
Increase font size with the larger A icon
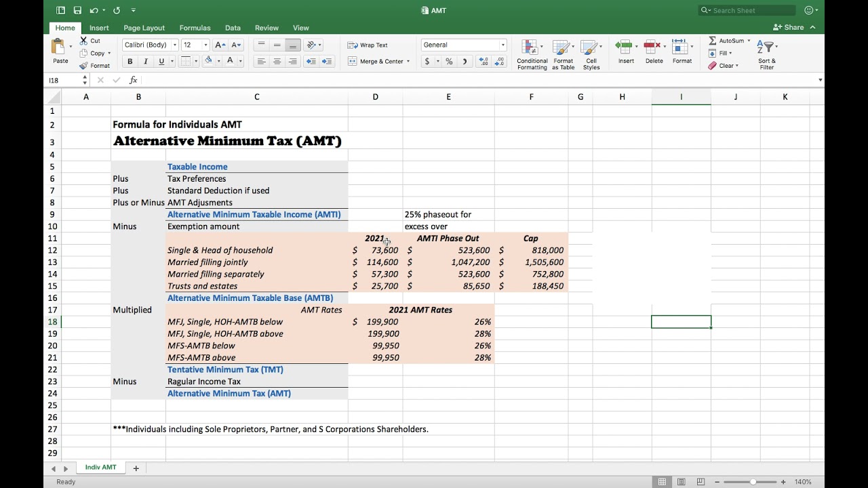tap(220, 45)
